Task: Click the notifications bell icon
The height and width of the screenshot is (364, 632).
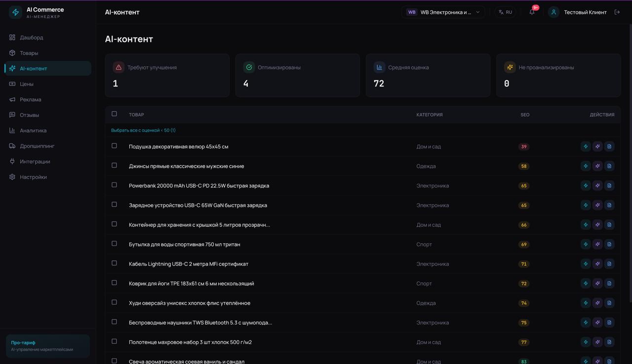Action: (532, 12)
